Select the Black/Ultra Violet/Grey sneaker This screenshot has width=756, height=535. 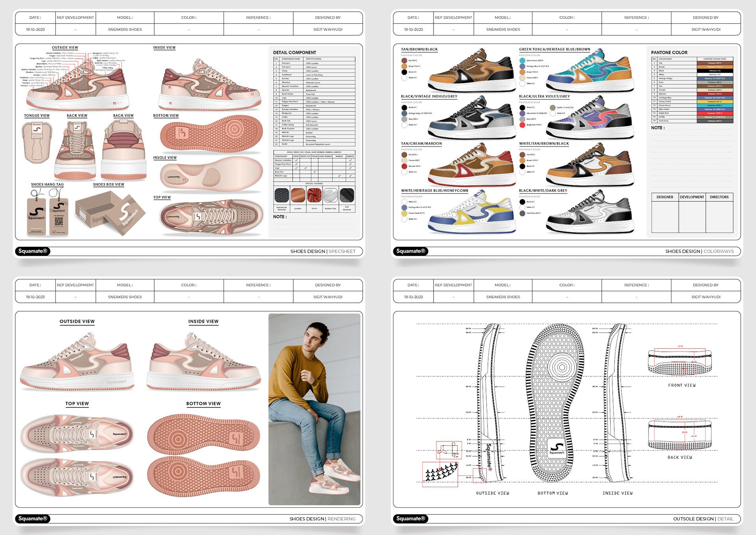pyautogui.click(x=589, y=118)
